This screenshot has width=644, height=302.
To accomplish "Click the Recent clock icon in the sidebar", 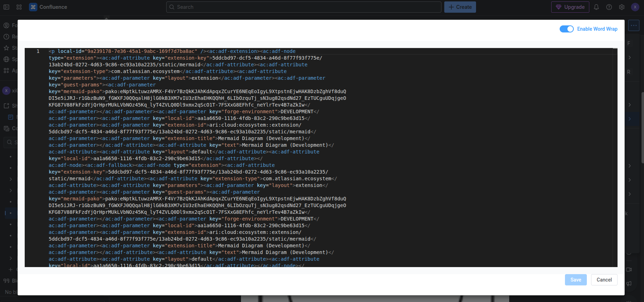I will pyautogui.click(x=6, y=37).
